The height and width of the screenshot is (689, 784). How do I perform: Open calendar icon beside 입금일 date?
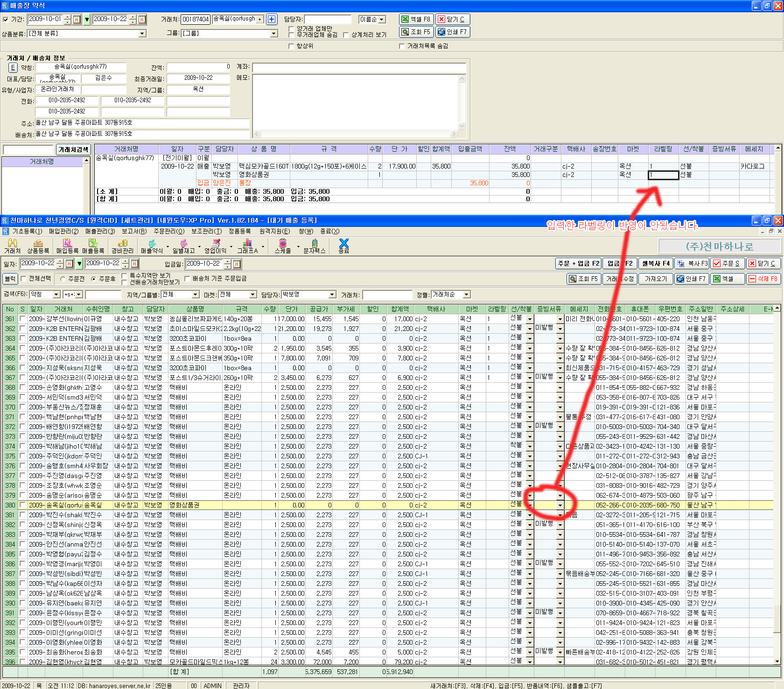point(237,264)
